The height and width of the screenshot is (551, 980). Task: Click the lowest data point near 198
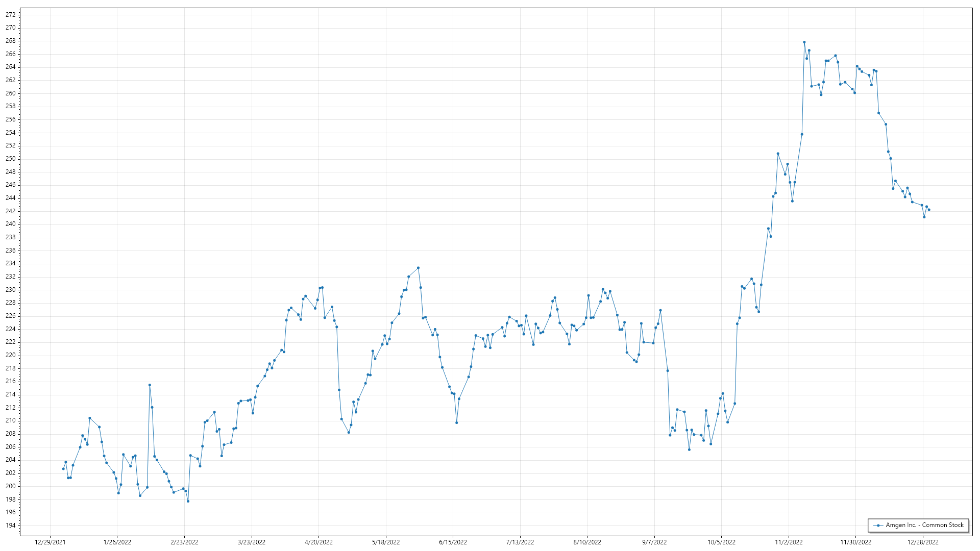[188, 501]
